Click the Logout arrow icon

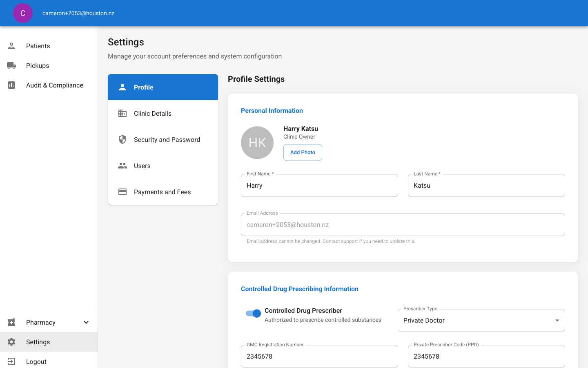[x=11, y=361]
